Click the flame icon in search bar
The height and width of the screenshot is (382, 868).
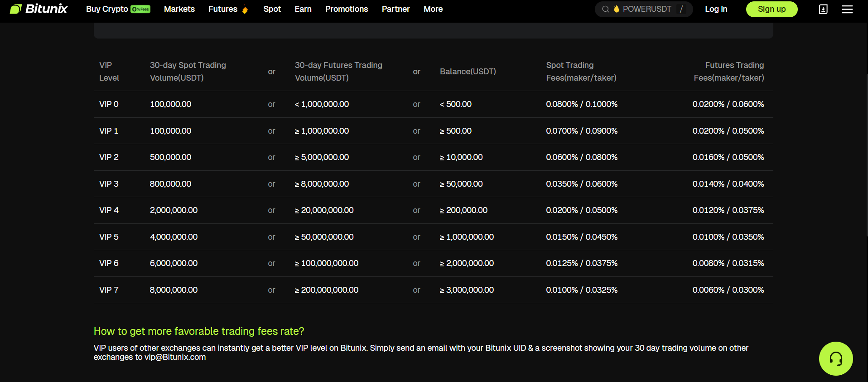pos(617,9)
